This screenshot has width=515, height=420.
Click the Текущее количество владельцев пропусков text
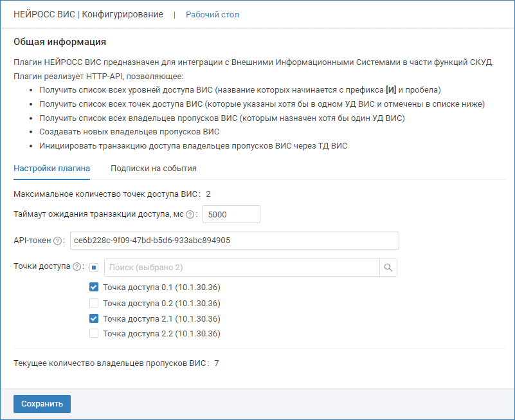[x=111, y=363]
